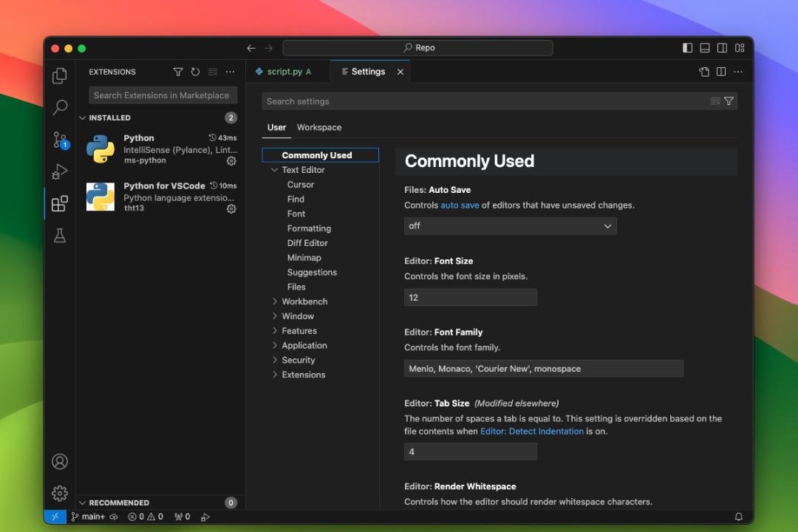Toggle the secondary side bar layout icon
Screen dimensions: 798x532
pos(722,48)
